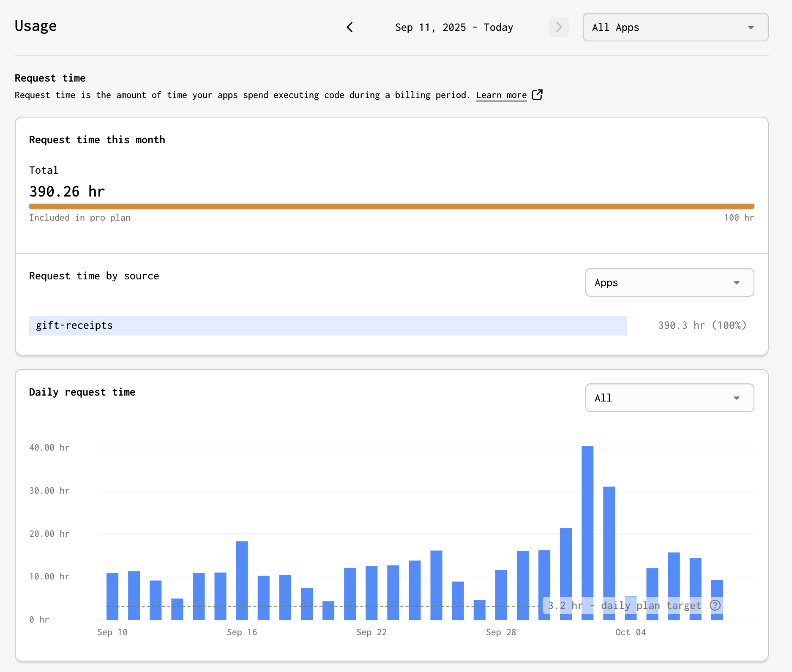Open the Learn more link

click(501, 95)
